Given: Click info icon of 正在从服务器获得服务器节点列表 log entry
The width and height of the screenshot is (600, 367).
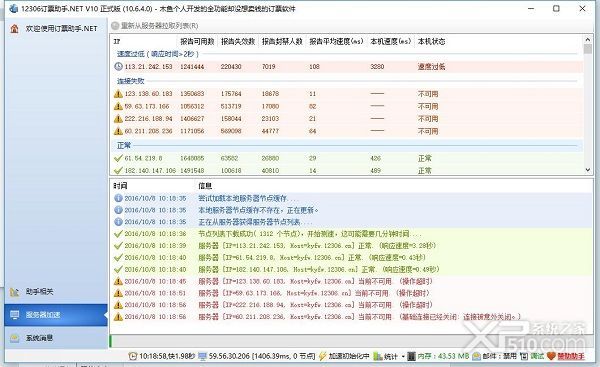Looking at the screenshot, I should [x=118, y=222].
